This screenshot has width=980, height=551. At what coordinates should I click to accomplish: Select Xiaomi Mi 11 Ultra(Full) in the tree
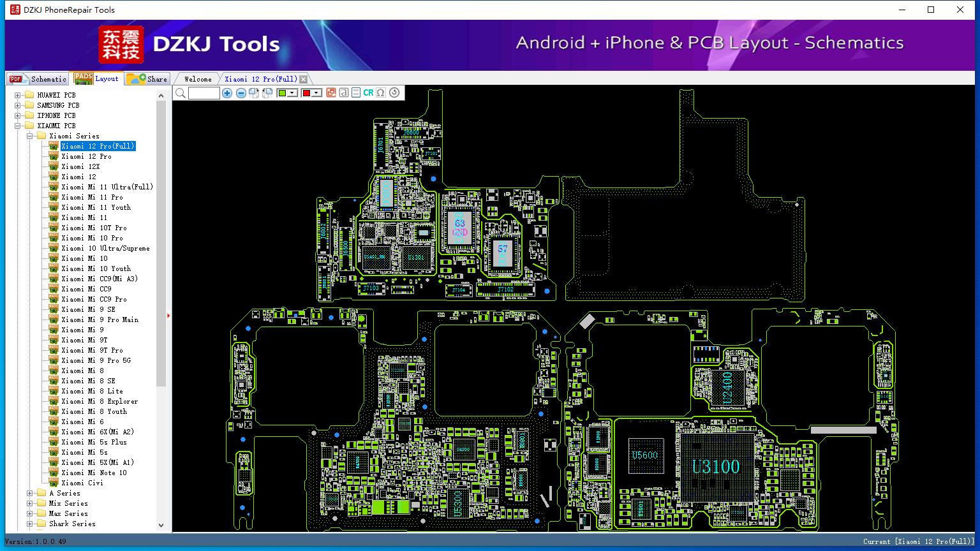107,187
